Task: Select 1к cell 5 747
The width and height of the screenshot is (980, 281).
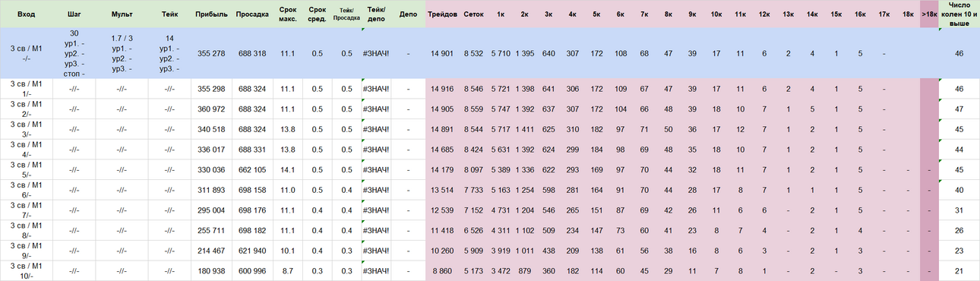Action: click(x=501, y=109)
